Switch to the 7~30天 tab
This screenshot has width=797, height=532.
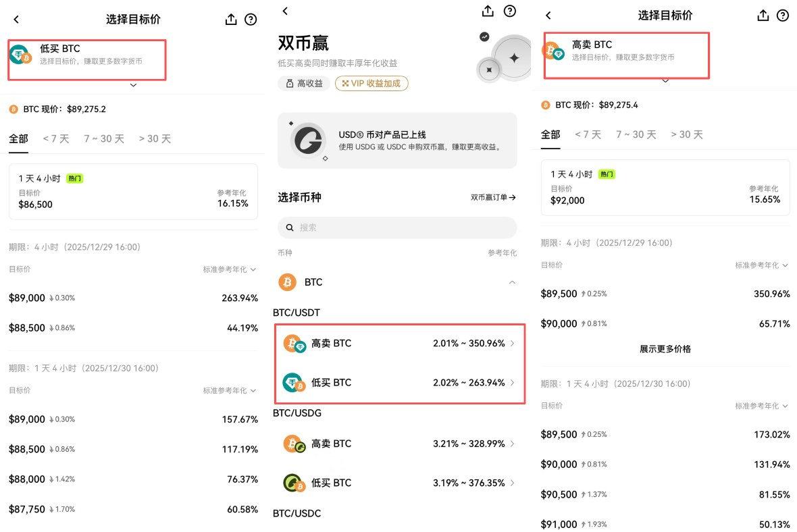click(x=103, y=138)
